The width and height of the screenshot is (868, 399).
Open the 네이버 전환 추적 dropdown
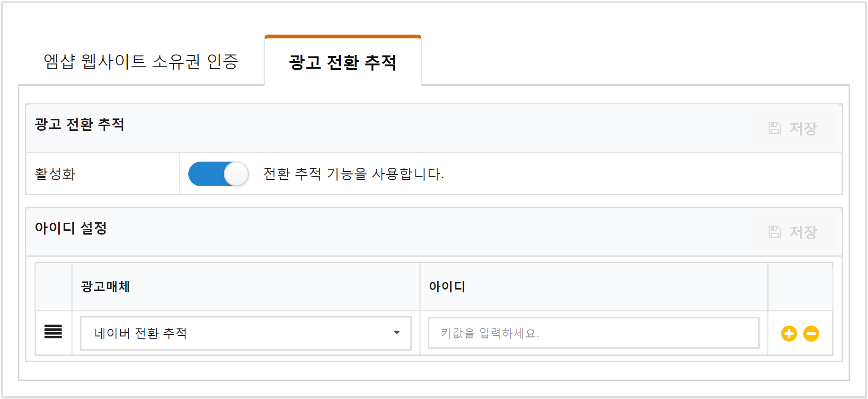click(x=246, y=333)
